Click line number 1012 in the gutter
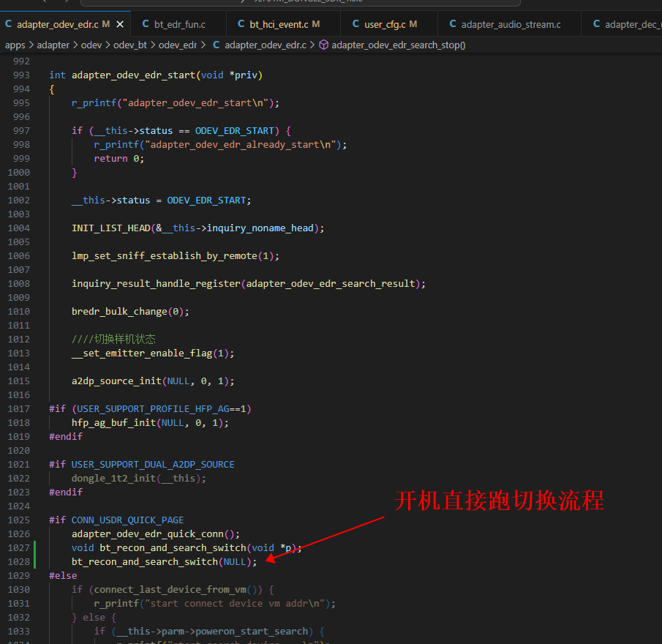Screen dimensions: 662x644 (x=18, y=339)
